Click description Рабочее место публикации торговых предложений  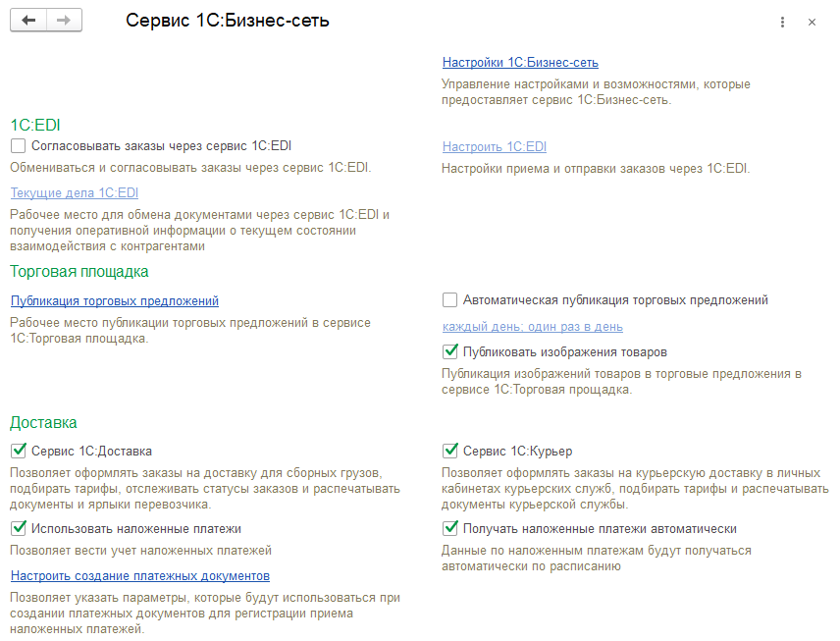190,331
